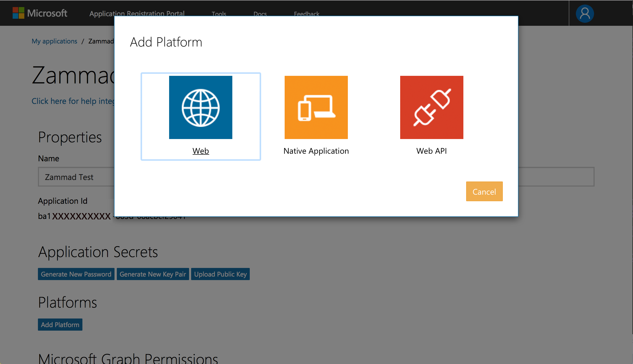Cancel the Add Platform dialog
Viewport: 633px width, 364px height.
[x=484, y=191]
